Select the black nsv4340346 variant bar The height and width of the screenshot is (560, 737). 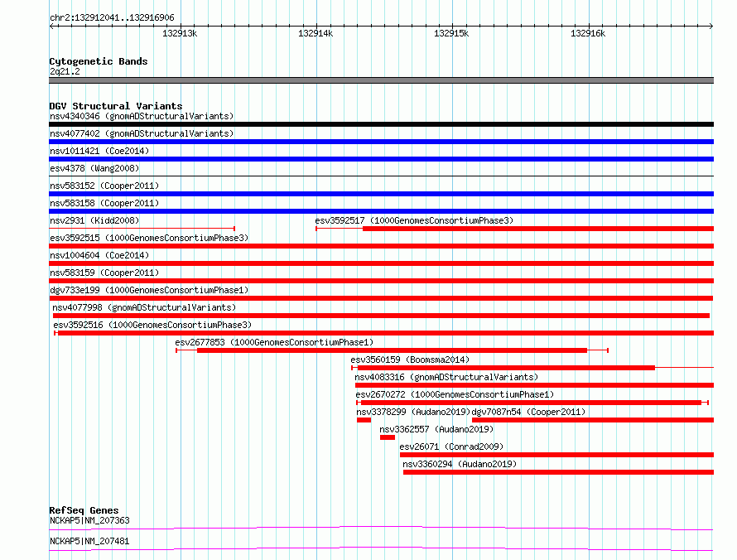pos(381,124)
